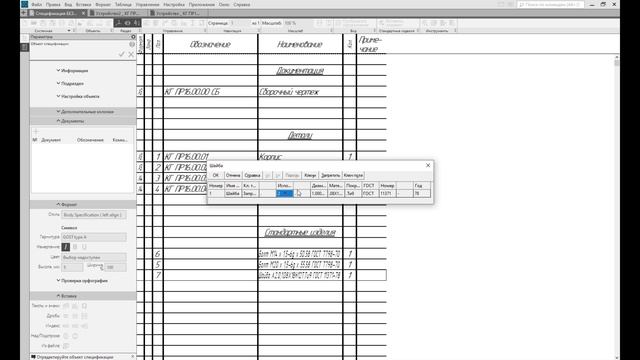Screen dimensions: 640x360
Task: Click the 'Документация' section heading
Action: (x=300, y=71)
